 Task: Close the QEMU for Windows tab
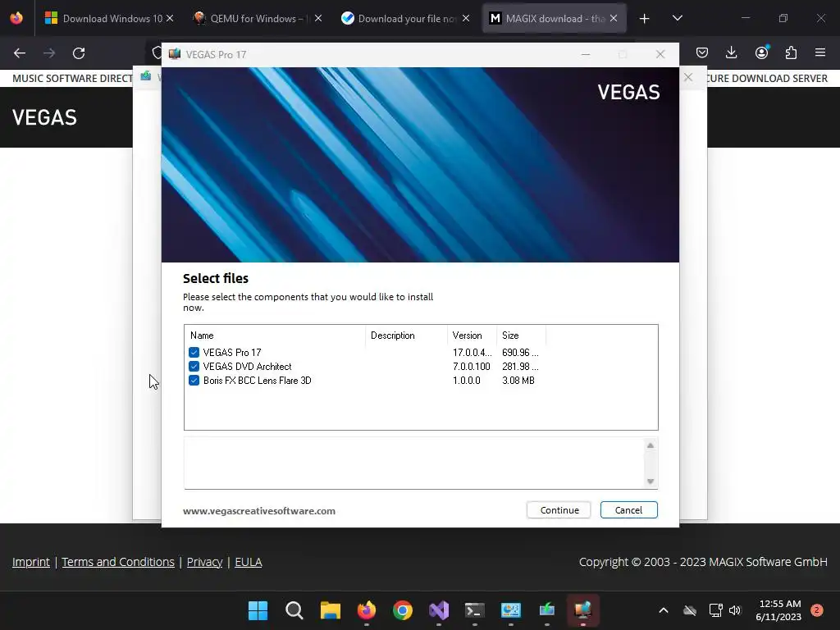point(318,18)
